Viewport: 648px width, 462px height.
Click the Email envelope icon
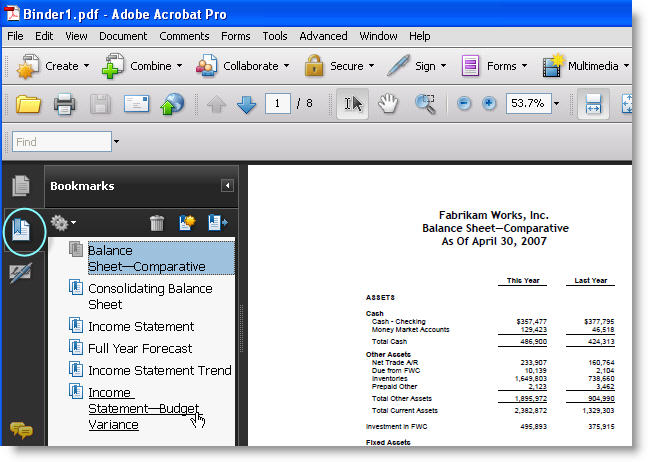click(136, 104)
